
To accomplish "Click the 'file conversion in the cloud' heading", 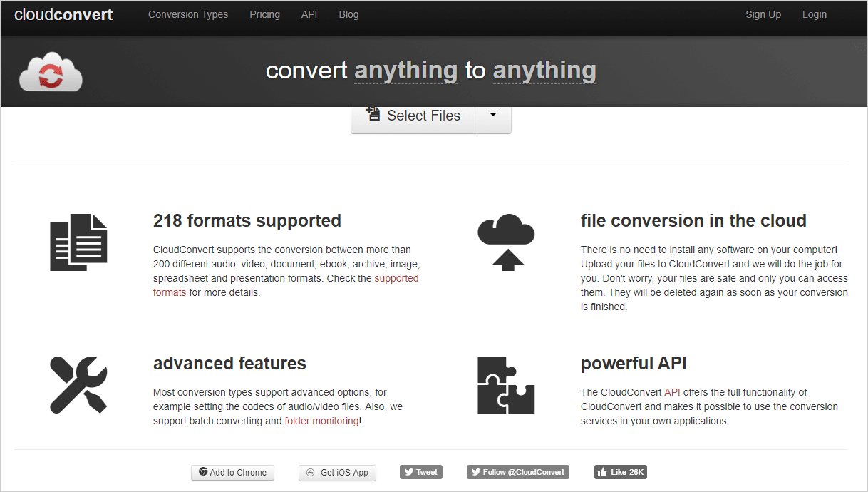I will 693,221.
